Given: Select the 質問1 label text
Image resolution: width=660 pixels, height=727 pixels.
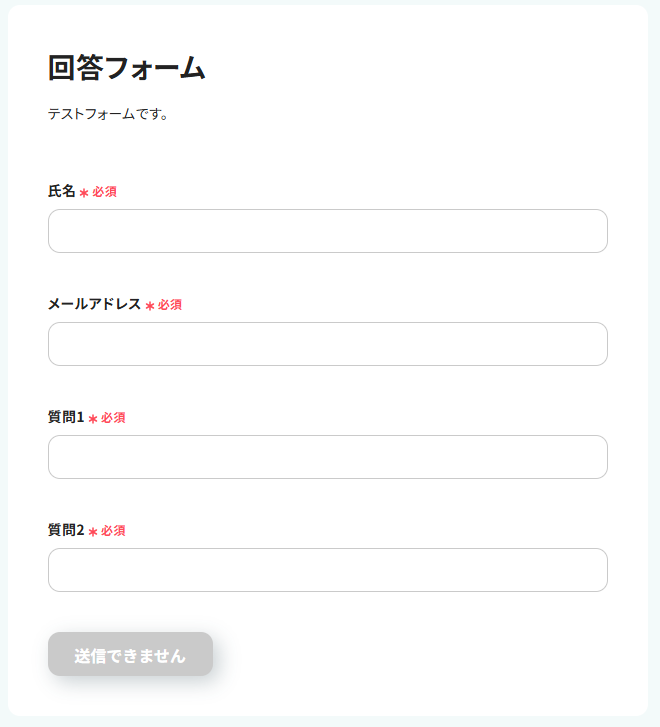Looking at the screenshot, I should tap(66, 417).
